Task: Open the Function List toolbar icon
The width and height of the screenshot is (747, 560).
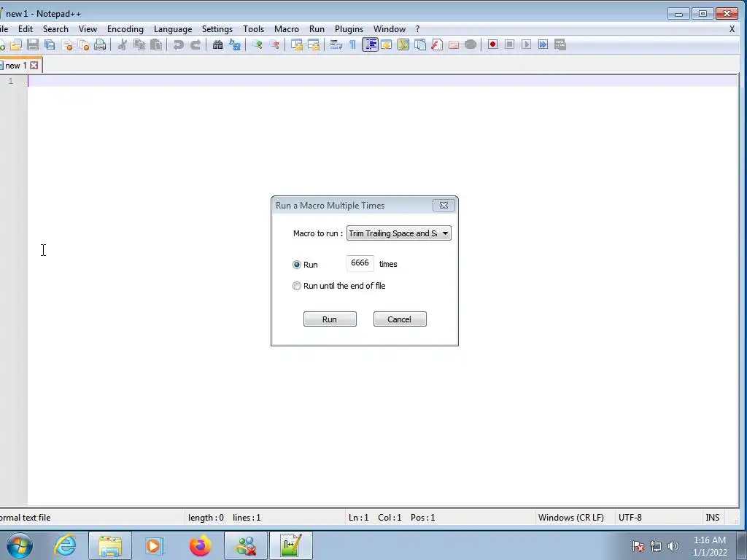Action: click(437, 44)
